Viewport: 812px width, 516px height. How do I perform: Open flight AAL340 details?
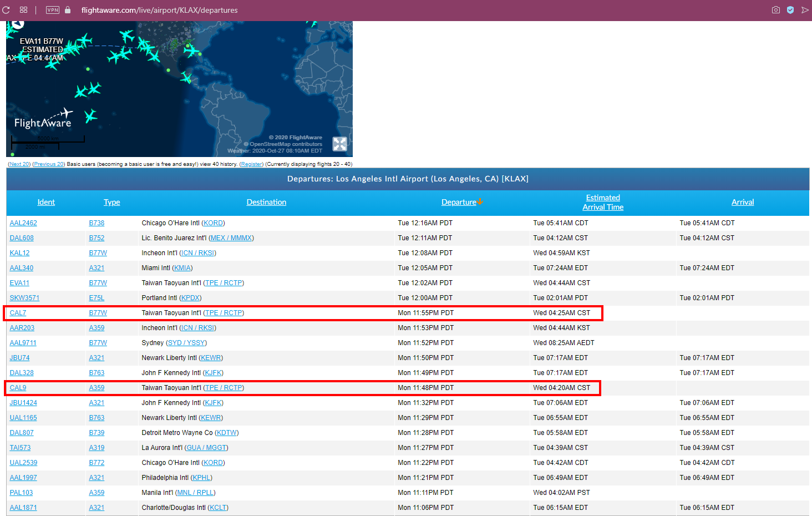22,268
